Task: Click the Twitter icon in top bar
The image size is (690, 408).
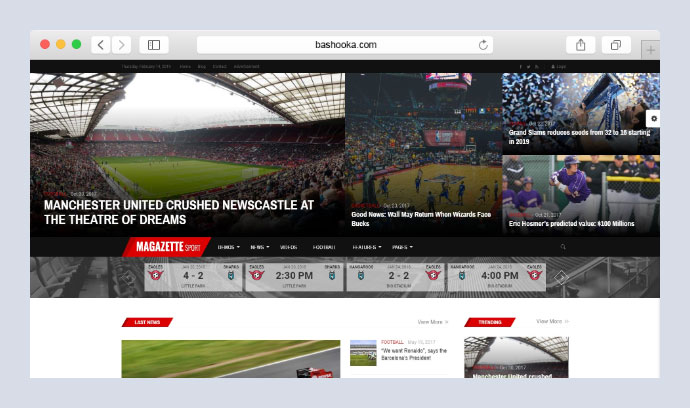Action: pos(529,66)
